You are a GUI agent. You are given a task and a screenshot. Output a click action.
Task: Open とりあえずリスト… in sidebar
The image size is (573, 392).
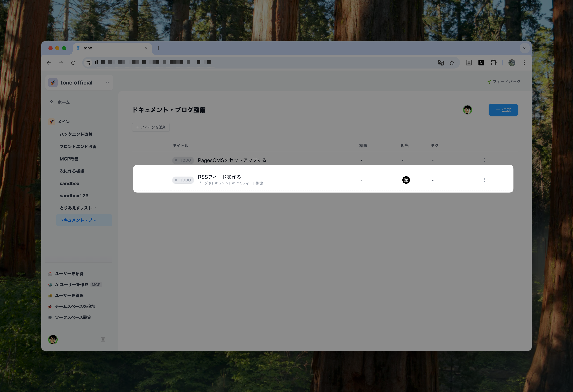coord(78,208)
